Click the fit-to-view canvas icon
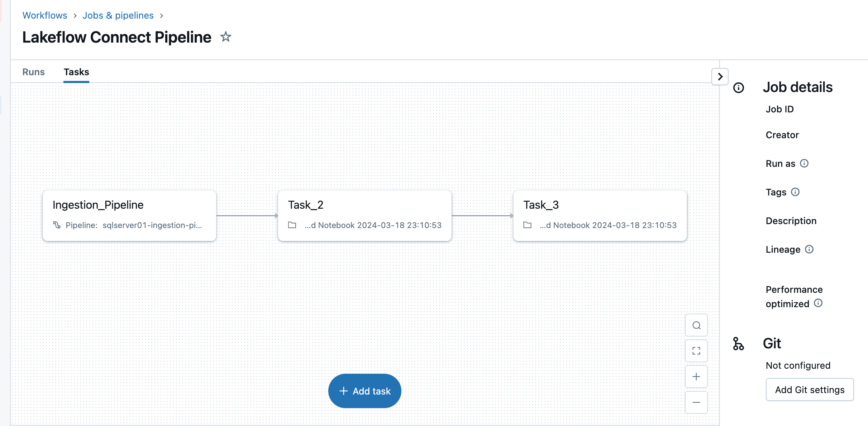 coord(696,351)
